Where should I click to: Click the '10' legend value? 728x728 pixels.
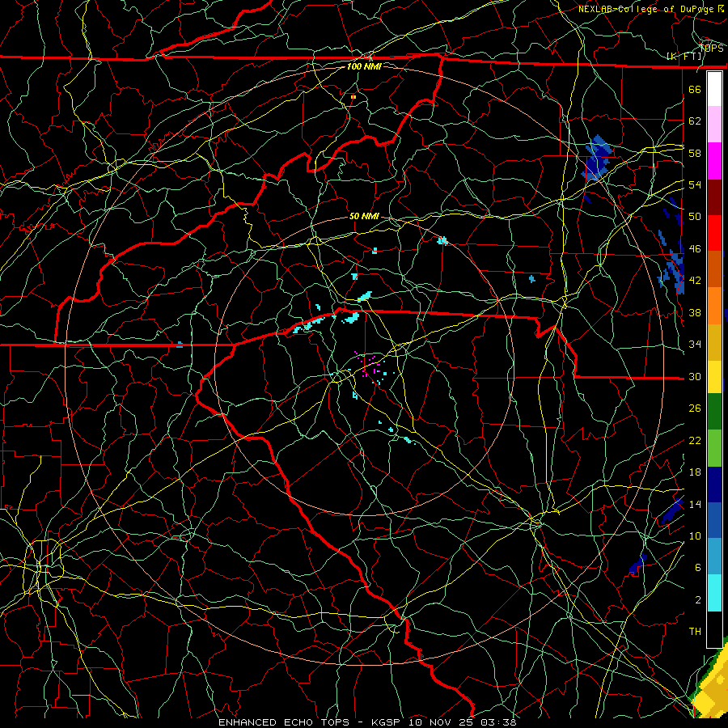click(x=695, y=535)
